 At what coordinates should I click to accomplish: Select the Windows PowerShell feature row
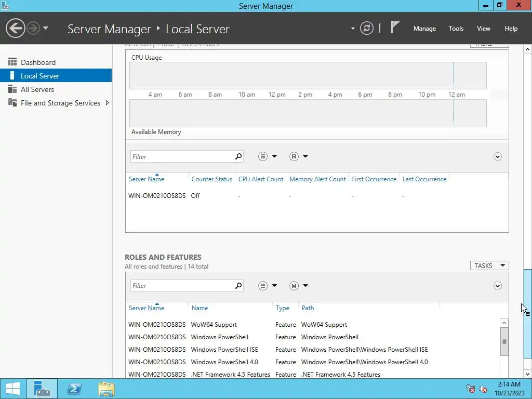(x=313, y=337)
